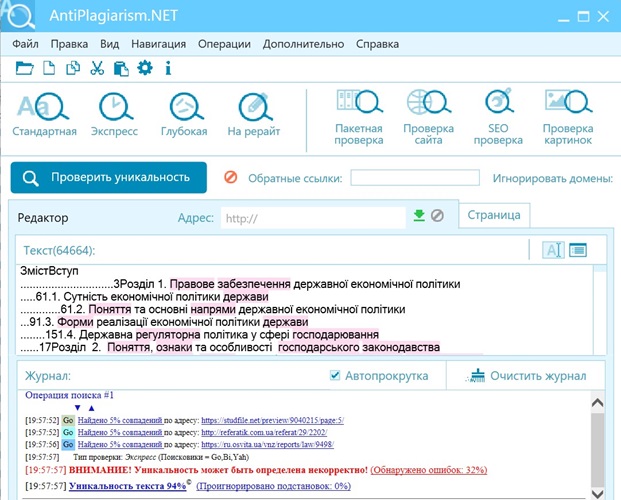The image size is (621, 500).
Task: Launch SEO проверка tool
Action: pos(498,118)
